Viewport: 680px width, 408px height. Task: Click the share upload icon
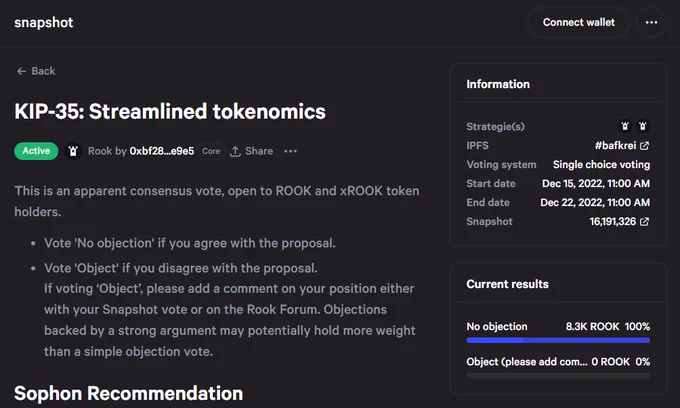[235, 151]
